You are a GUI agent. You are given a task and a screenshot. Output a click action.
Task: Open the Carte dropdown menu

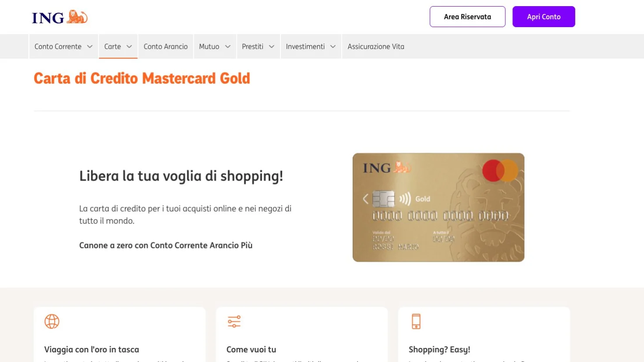click(118, 46)
